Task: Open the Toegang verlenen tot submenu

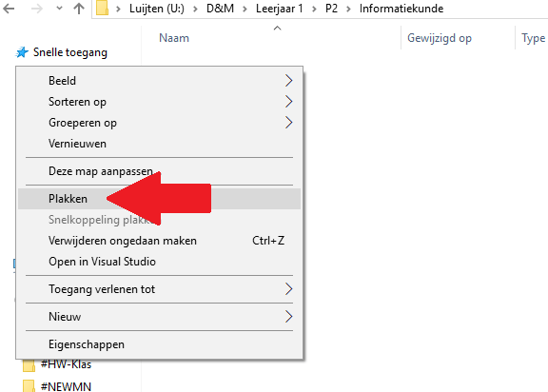Action: [x=160, y=289]
